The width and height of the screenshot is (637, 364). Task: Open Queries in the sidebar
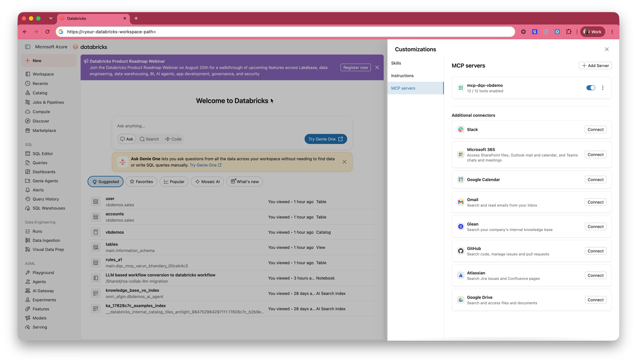click(x=40, y=163)
